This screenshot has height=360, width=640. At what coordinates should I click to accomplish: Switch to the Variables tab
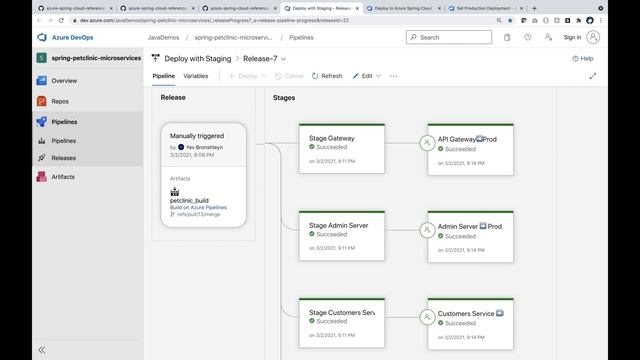196,76
